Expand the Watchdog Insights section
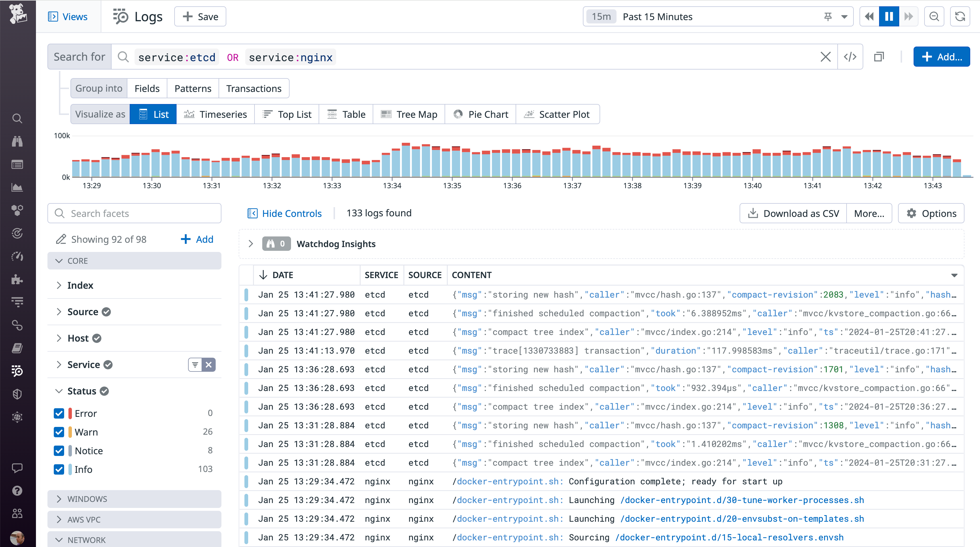The image size is (980, 547). point(250,244)
